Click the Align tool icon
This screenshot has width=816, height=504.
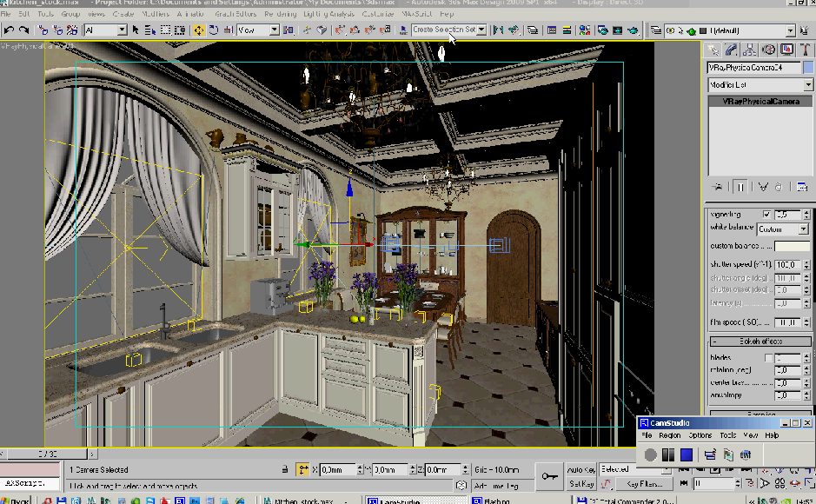tap(514, 30)
